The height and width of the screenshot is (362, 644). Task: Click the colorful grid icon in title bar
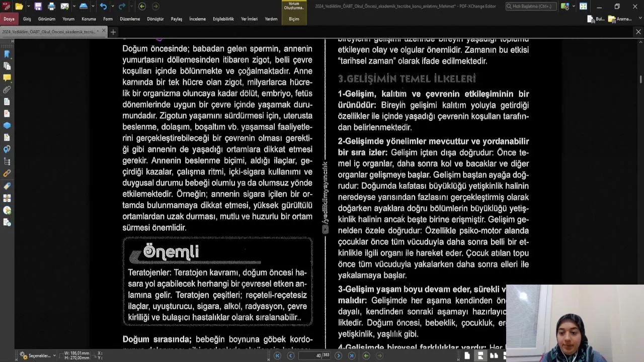[583, 7]
